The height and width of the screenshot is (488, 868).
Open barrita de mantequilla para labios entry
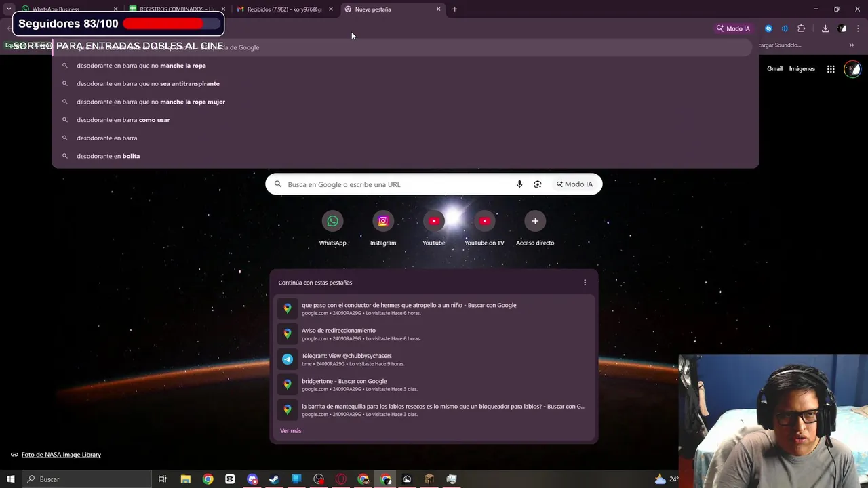point(434,410)
